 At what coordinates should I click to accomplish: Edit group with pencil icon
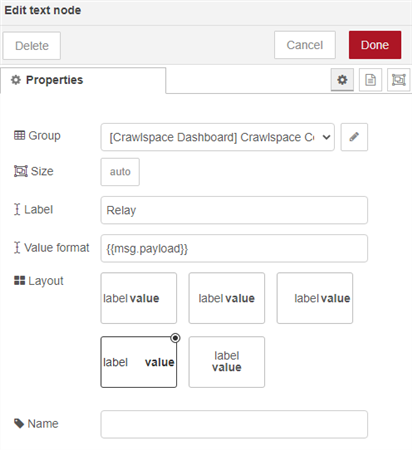354,137
